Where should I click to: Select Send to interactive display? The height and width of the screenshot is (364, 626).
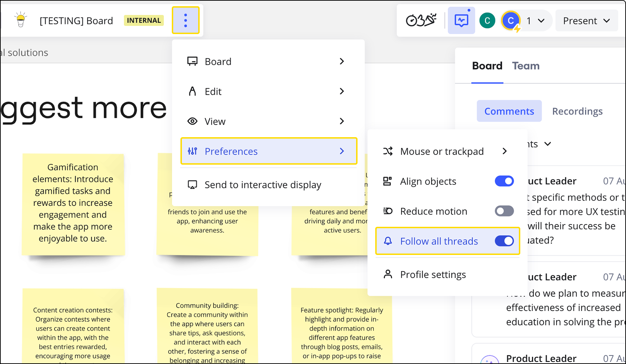pyautogui.click(x=263, y=185)
